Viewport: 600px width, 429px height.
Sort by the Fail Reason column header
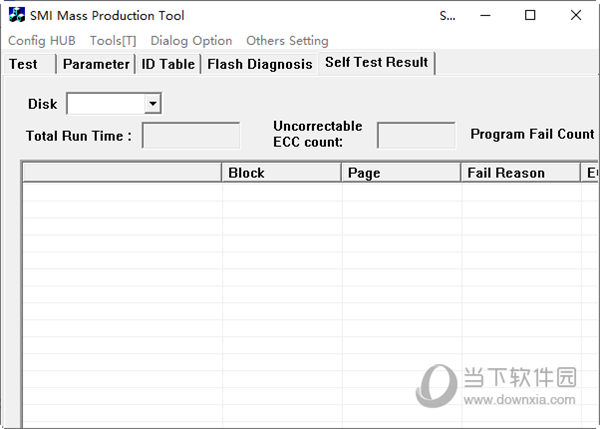click(x=521, y=173)
